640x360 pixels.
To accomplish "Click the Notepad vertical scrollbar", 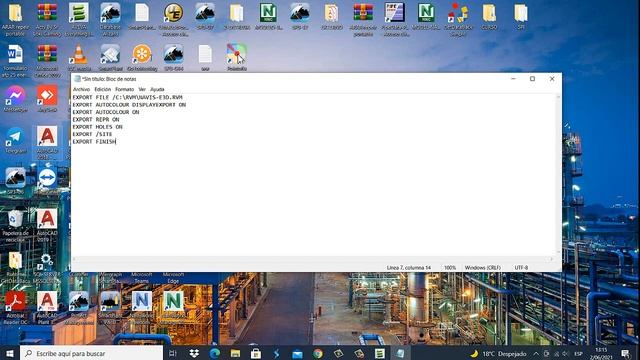I will pos(558,175).
